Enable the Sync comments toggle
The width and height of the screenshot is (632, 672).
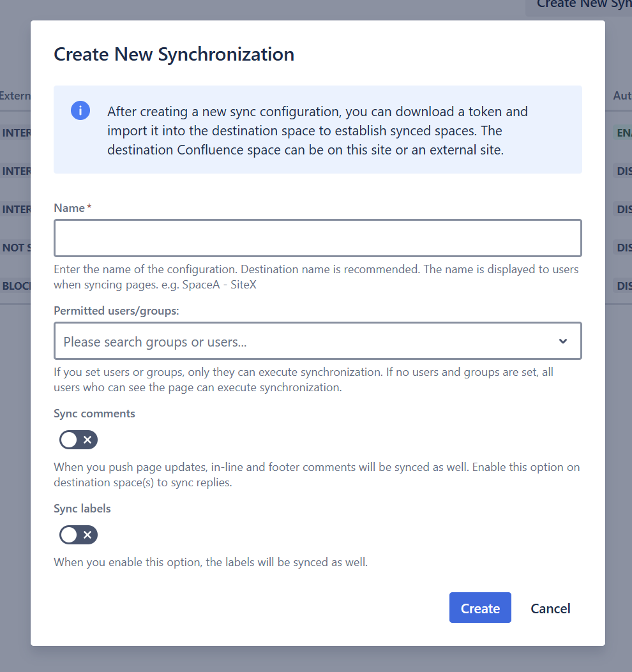coord(79,440)
